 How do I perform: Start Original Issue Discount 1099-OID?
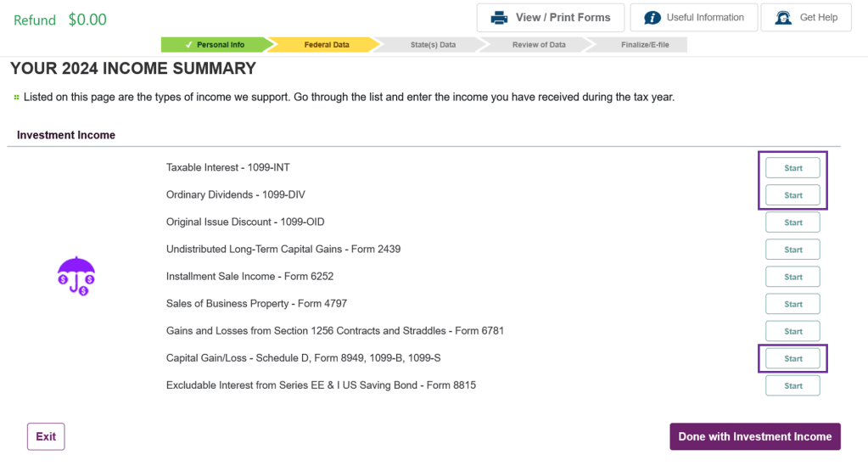pyautogui.click(x=792, y=222)
